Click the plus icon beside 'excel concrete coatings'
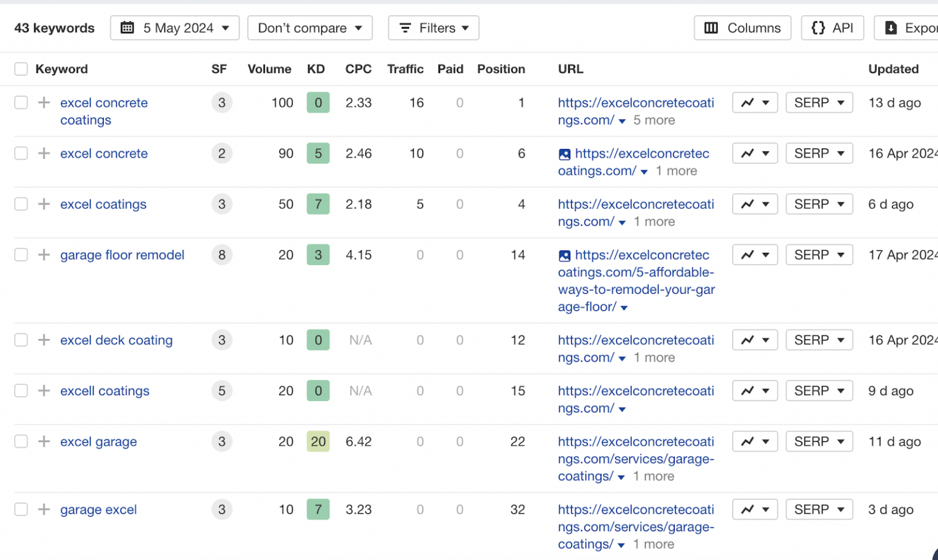 (x=44, y=103)
